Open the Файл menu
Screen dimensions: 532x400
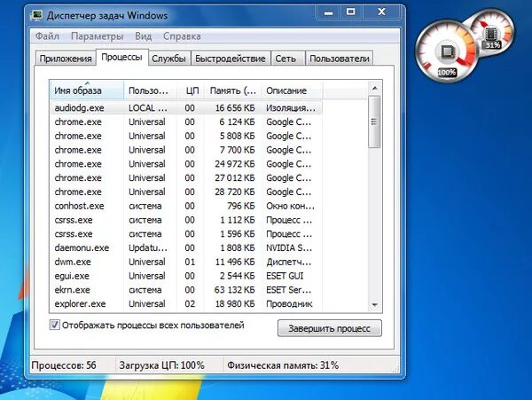47,36
